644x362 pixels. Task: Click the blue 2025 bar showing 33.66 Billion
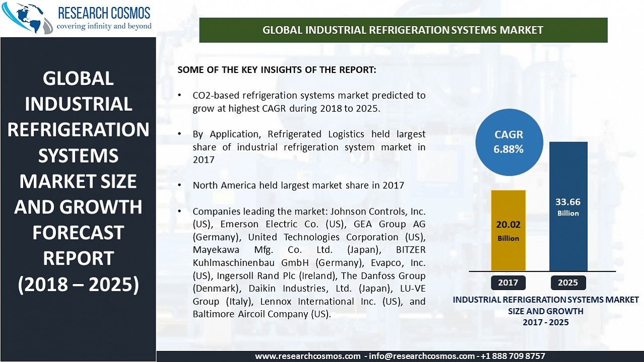[567, 206]
